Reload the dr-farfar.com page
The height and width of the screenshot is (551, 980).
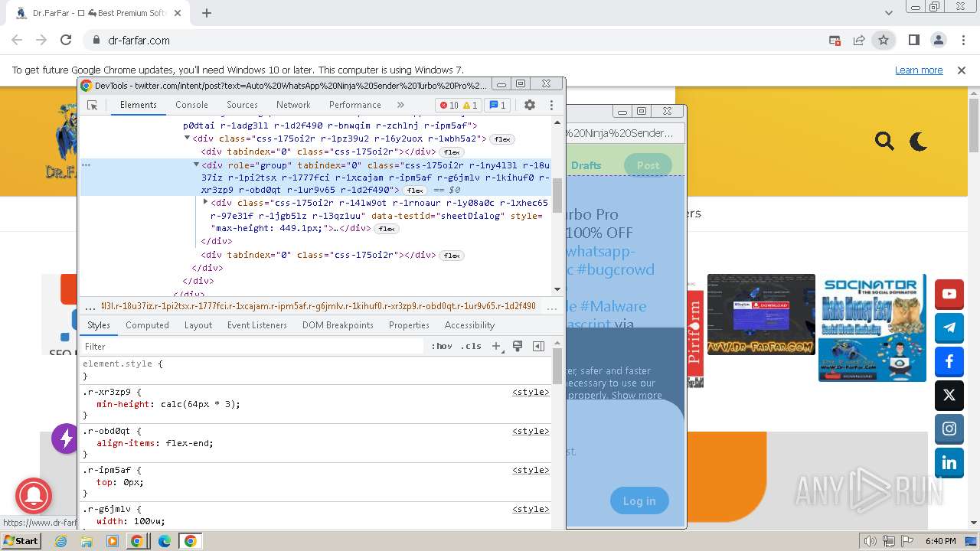(x=66, y=40)
